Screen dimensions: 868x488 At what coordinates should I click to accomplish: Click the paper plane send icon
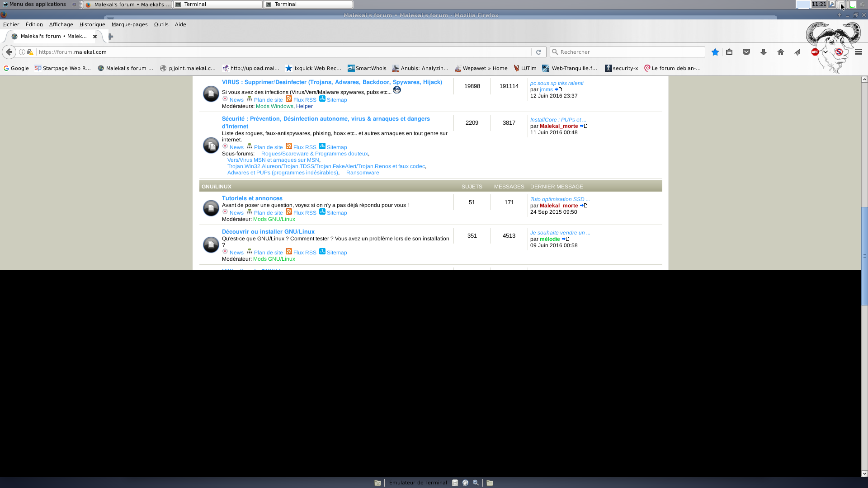coord(797,52)
